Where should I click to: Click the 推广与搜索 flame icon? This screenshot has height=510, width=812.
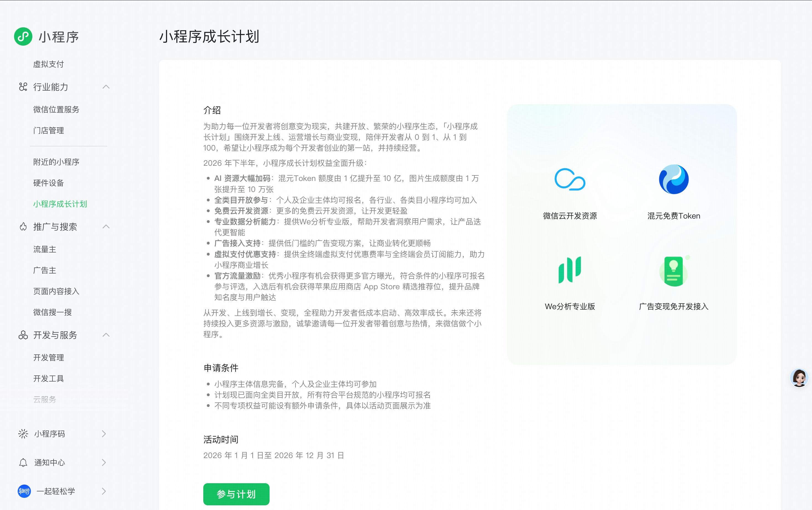tap(23, 227)
